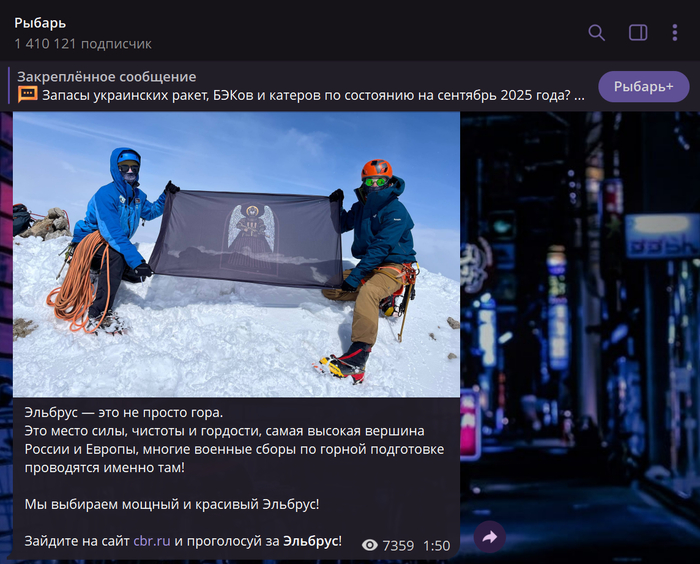
Task: Click the 7359 view counter
Action: coord(398,546)
